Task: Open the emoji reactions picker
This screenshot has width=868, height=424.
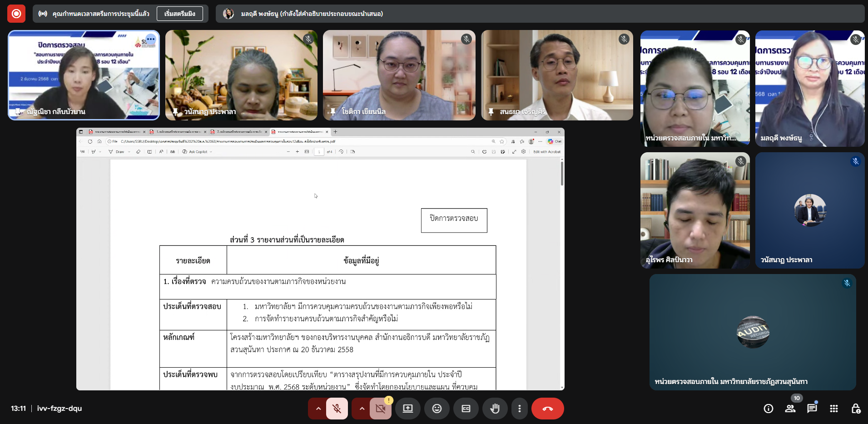Action: click(436, 409)
